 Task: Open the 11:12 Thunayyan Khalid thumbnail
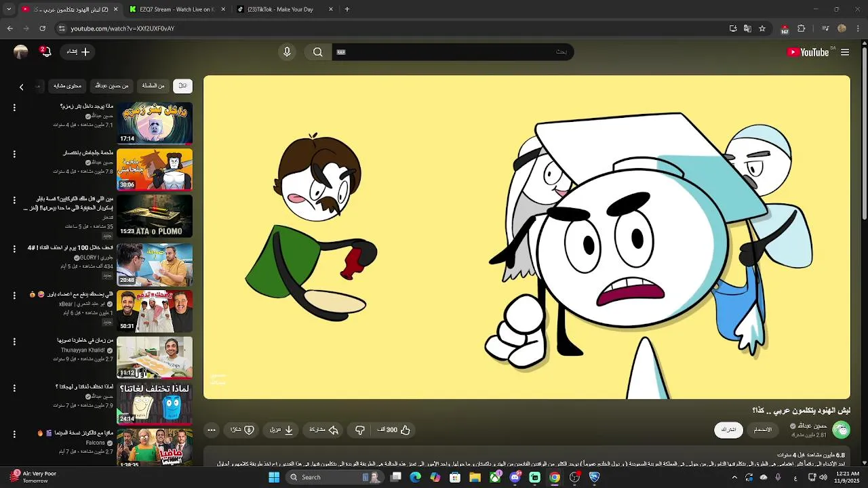155,357
